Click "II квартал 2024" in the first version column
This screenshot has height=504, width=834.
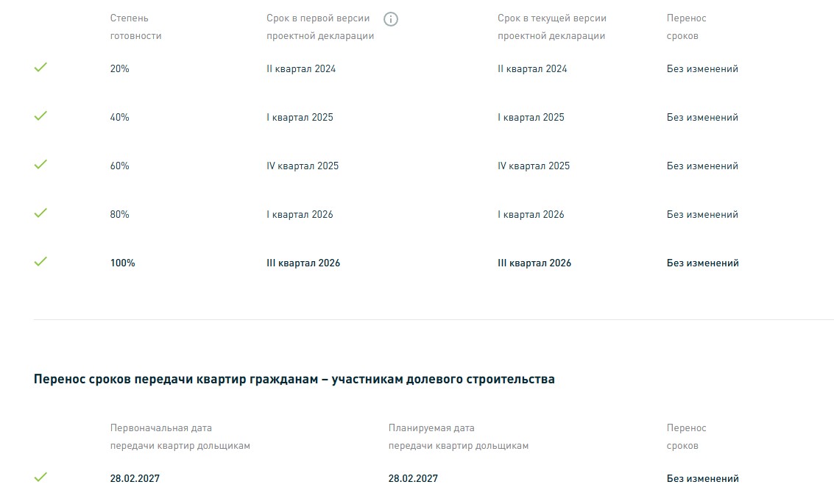pos(301,69)
